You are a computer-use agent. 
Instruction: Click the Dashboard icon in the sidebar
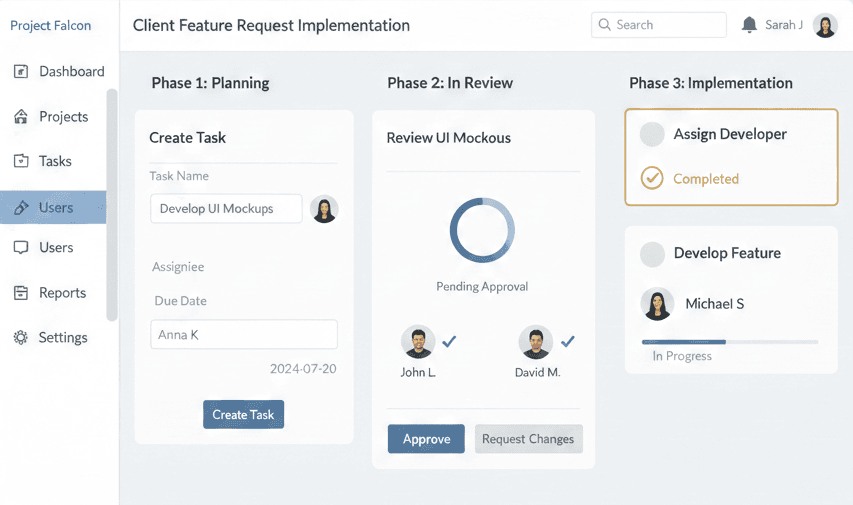[x=21, y=72]
